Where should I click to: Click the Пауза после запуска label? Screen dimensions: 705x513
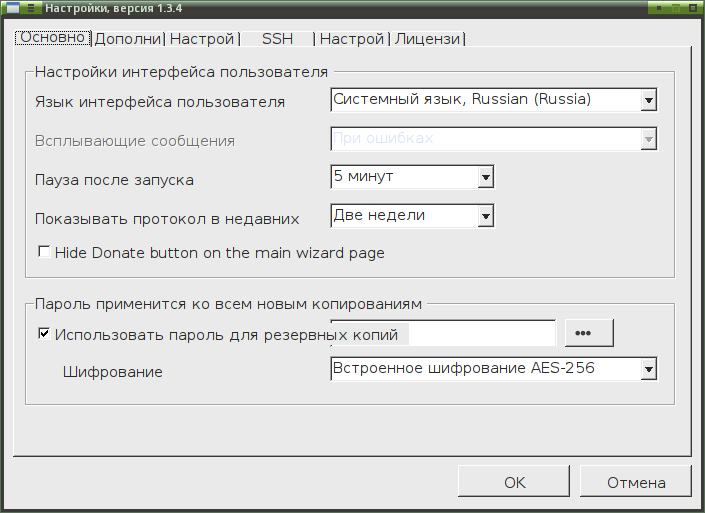(114, 180)
